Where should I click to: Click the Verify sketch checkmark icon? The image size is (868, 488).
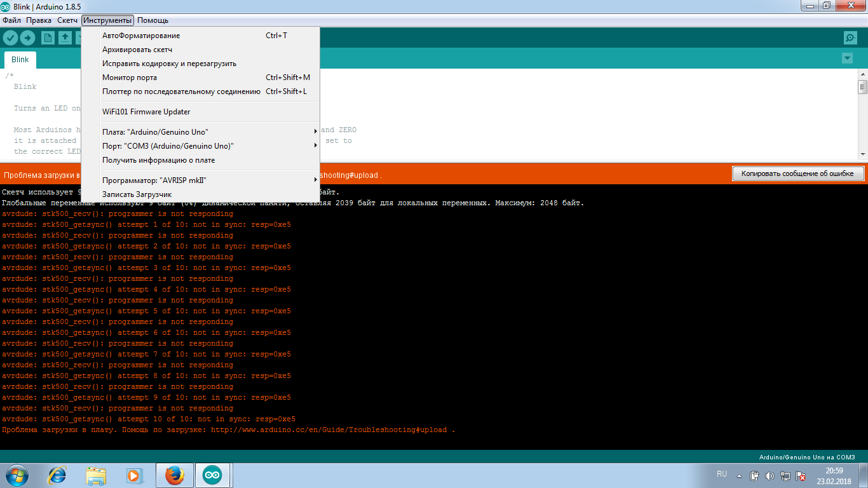10,37
